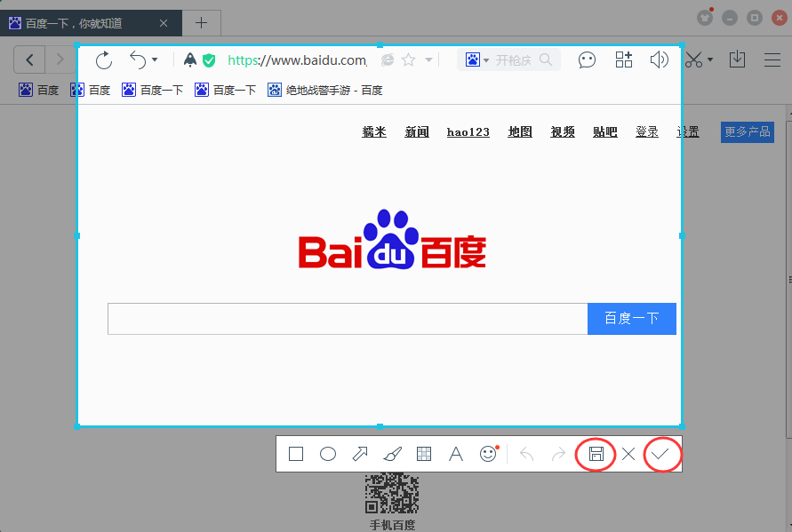Open the undo history dropdown arrow
Image resolution: width=792 pixels, height=532 pixels.
coord(154,60)
